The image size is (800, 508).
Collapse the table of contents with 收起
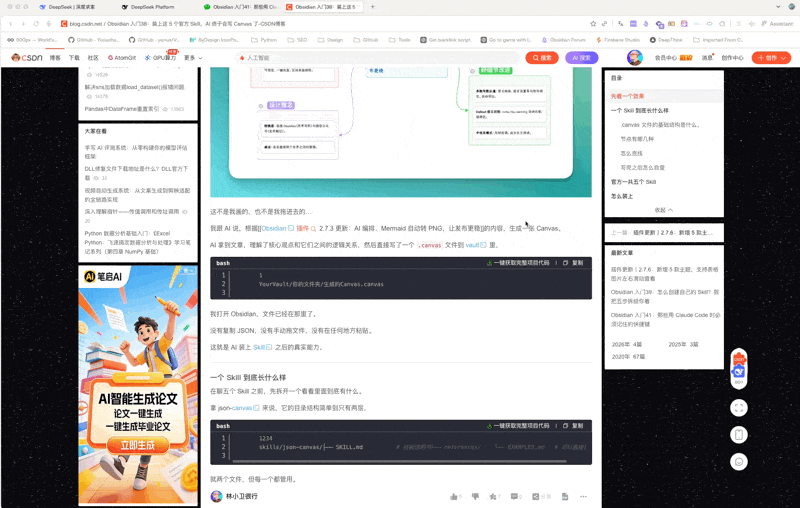[664, 210]
